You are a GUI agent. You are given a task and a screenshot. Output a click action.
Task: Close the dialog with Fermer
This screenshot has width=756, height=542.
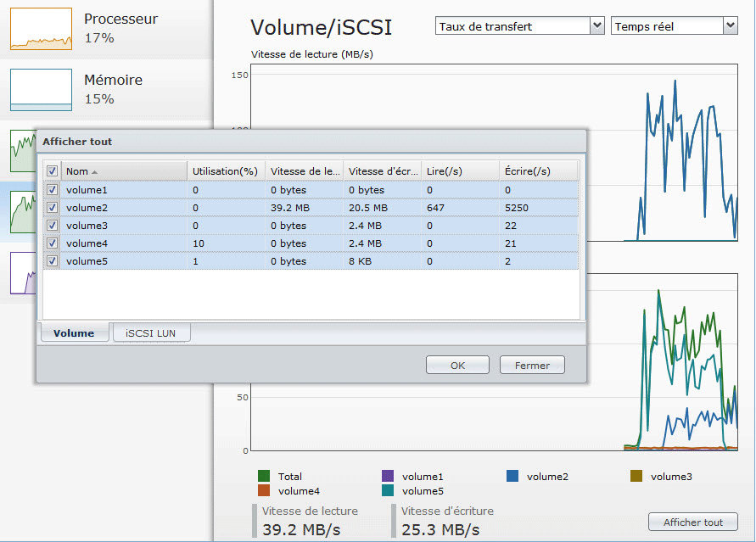pos(532,366)
